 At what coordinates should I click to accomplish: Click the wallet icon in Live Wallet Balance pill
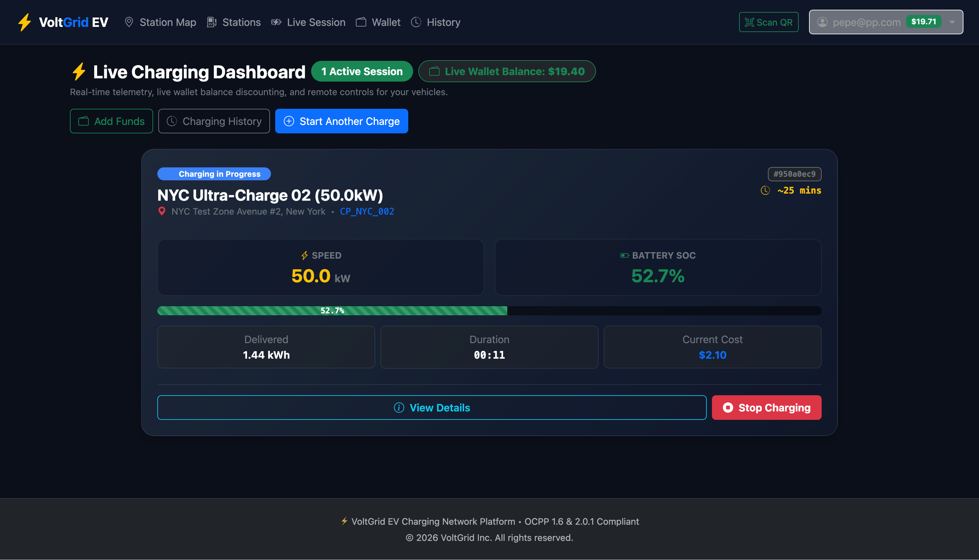pos(434,72)
